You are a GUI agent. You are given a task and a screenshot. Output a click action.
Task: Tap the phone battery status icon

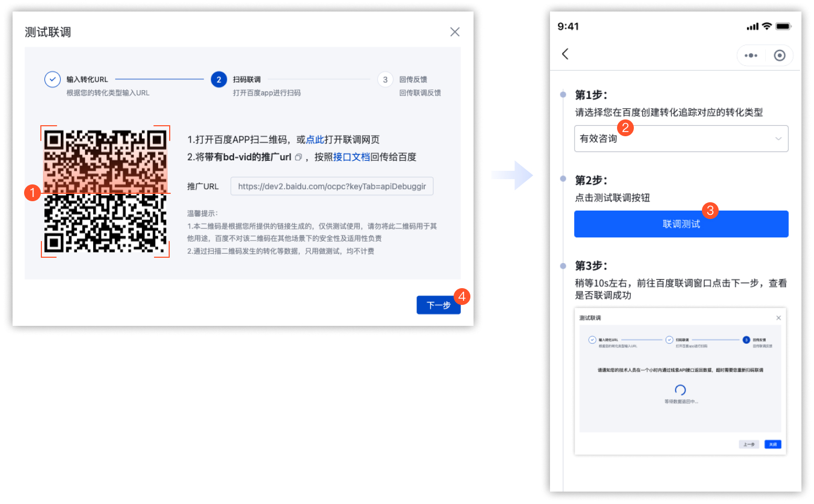784,26
